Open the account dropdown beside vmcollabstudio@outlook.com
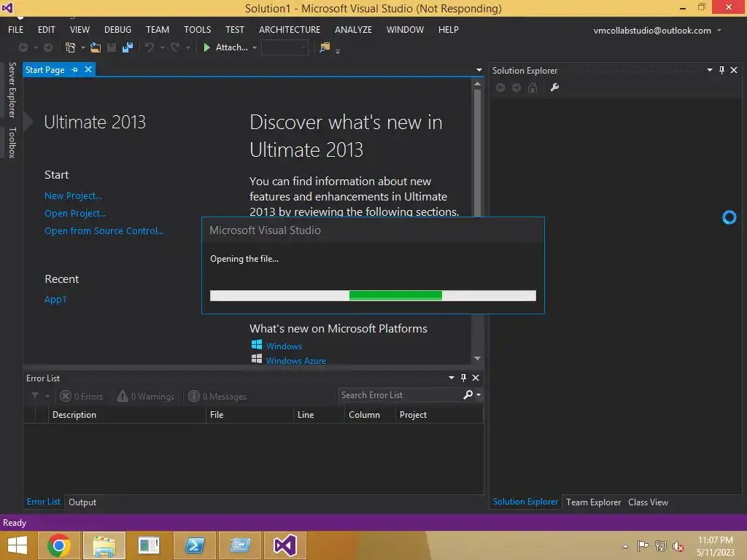The width and height of the screenshot is (747, 560). pos(719,31)
